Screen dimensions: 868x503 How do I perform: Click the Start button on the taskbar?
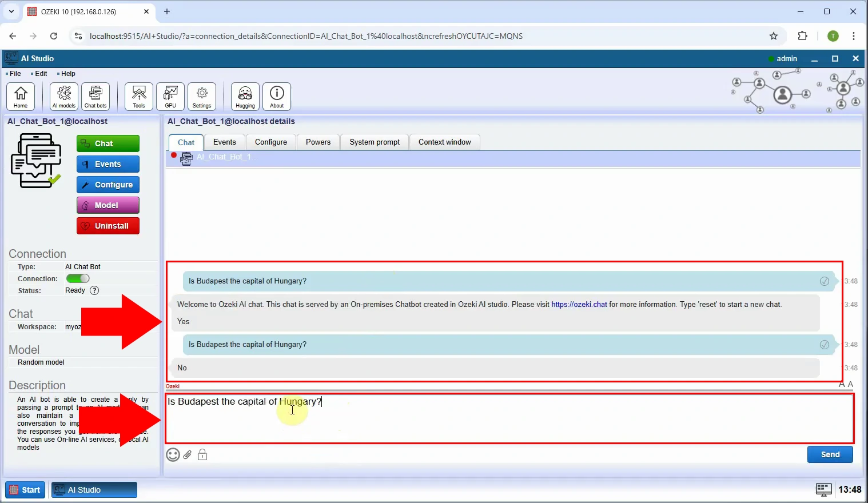25,490
